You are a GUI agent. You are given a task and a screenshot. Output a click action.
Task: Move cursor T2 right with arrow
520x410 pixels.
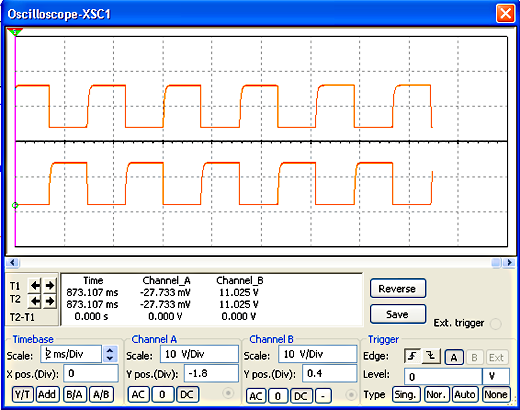pos(50,302)
